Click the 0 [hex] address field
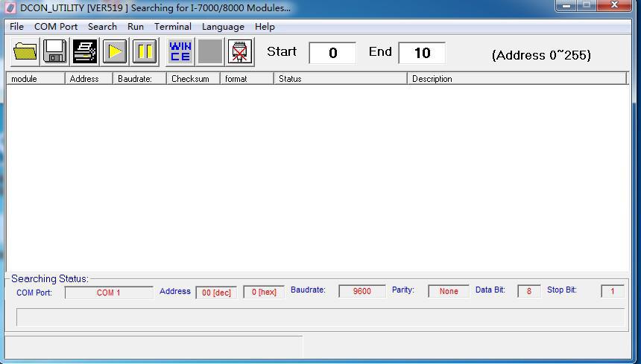This screenshot has width=641, height=364. point(264,293)
